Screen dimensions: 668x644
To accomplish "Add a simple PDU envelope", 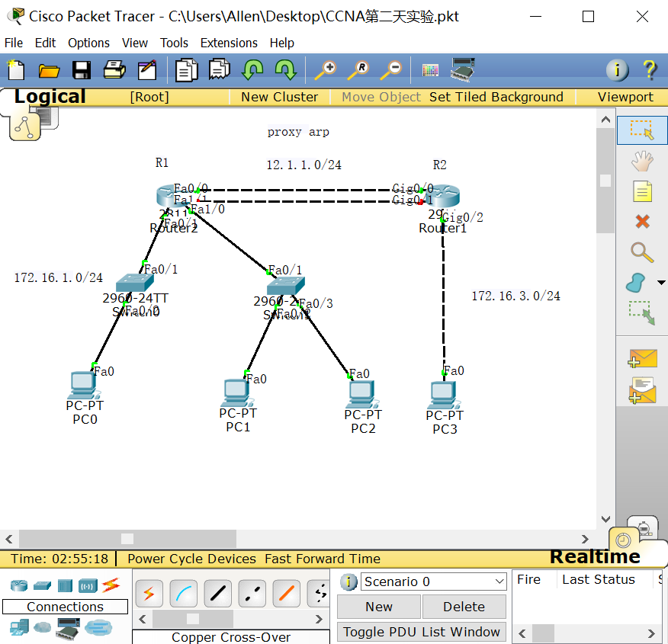I will 642,358.
